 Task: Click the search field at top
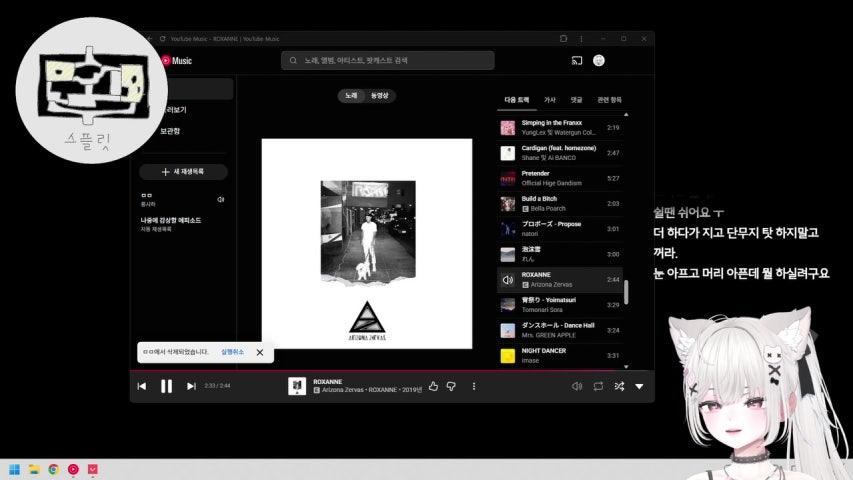pyautogui.click(x=388, y=60)
